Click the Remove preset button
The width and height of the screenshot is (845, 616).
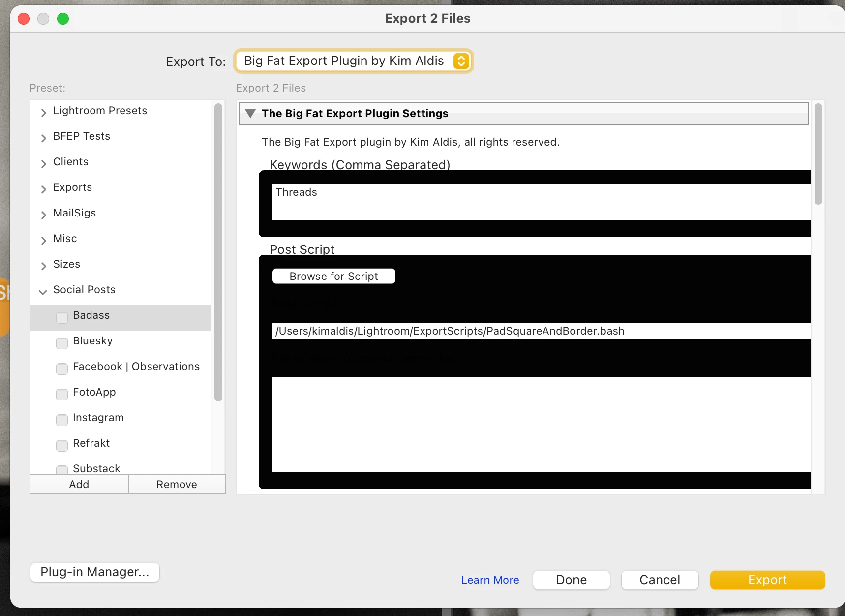click(177, 484)
